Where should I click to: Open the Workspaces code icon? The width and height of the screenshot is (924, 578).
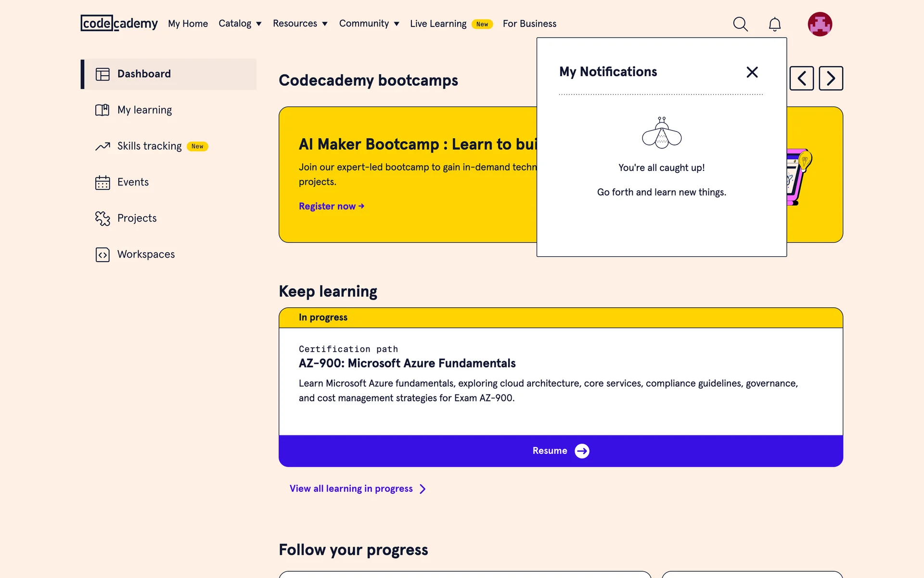pyautogui.click(x=103, y=254)
